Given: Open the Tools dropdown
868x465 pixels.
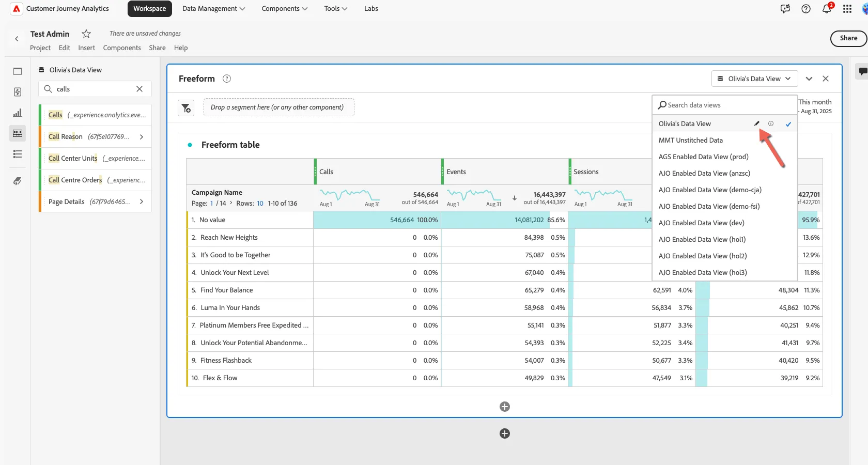Looking at the screenshot, I should (x=335, y=9).
